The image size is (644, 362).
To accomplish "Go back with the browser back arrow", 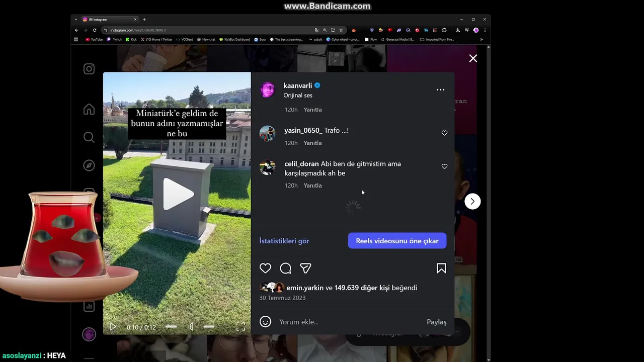I will coord(76,30).
